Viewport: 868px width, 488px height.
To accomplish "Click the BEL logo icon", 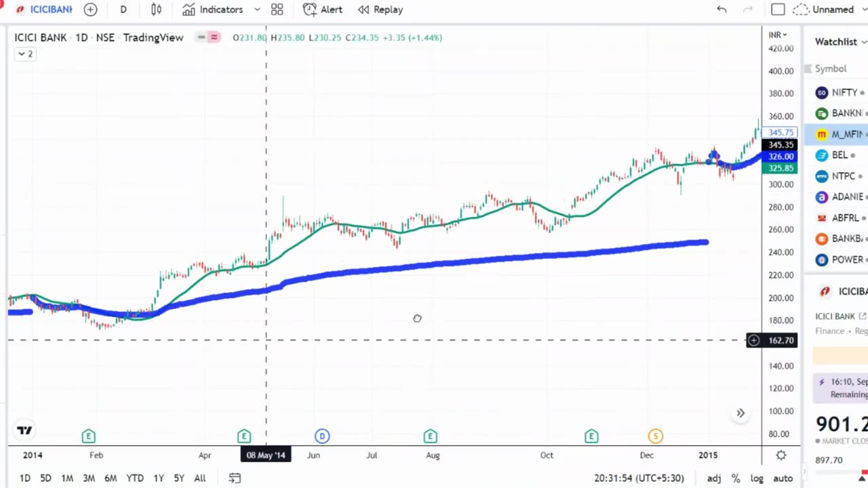I will click(x=822, y=155).
